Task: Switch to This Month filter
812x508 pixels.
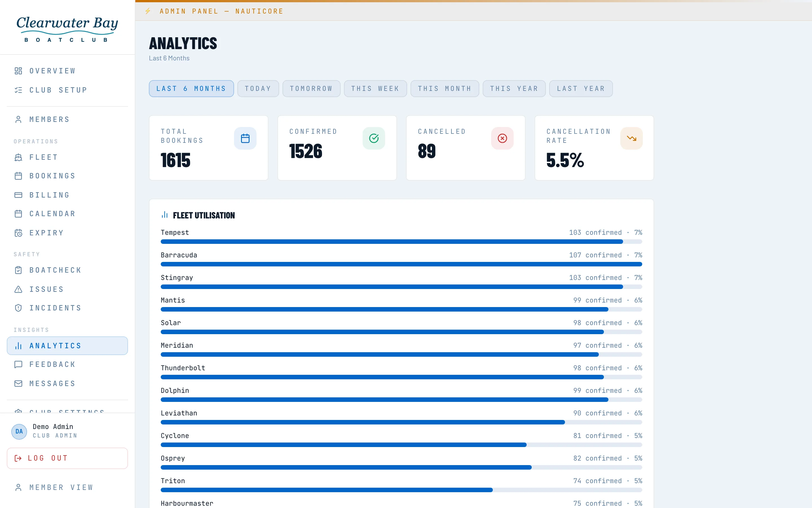Action: point(445,89)
